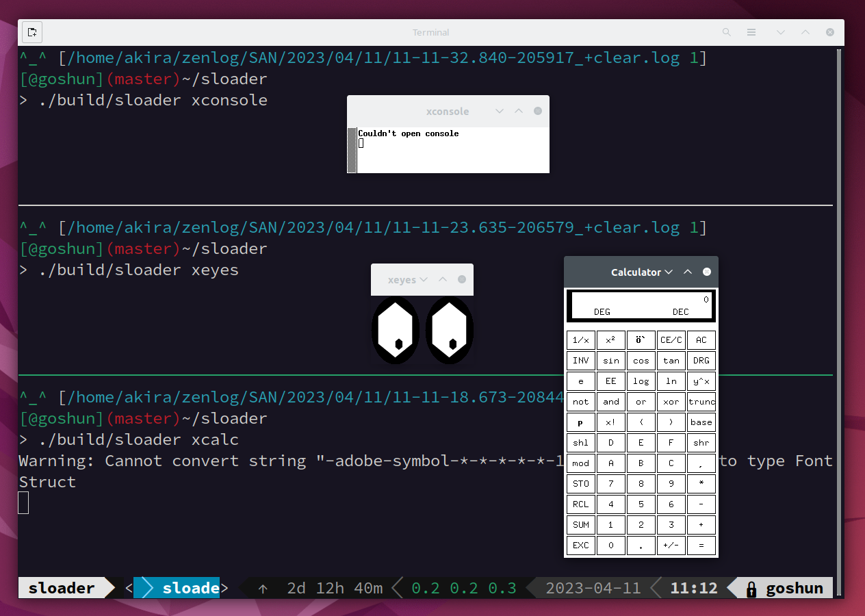Open the Terminal hamburger menu
The image size is (865, 616).
751,32
